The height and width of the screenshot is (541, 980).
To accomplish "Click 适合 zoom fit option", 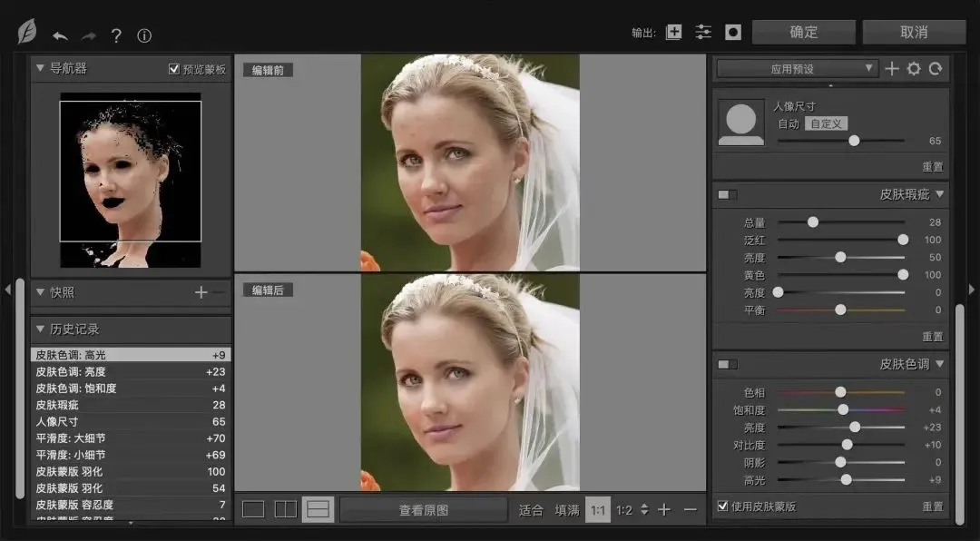I will 531,510.
